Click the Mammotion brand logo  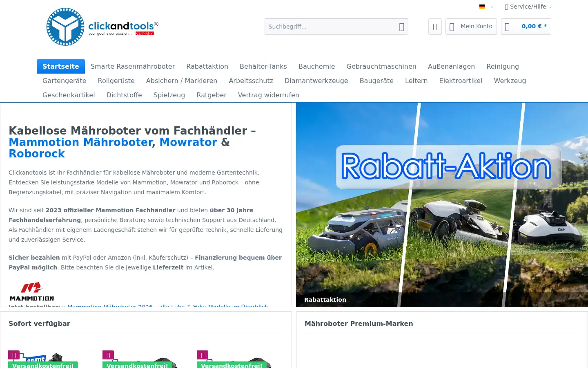coord(32,292)
